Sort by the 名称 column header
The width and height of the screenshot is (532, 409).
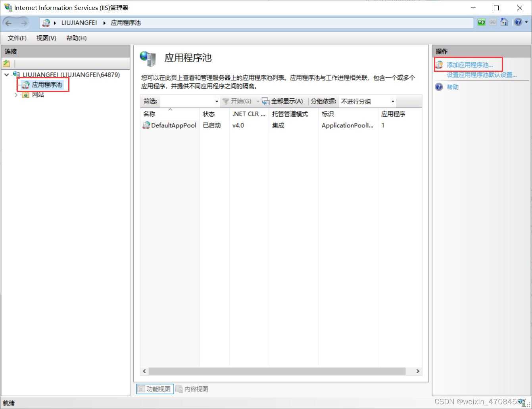click(x=170, y=114)
